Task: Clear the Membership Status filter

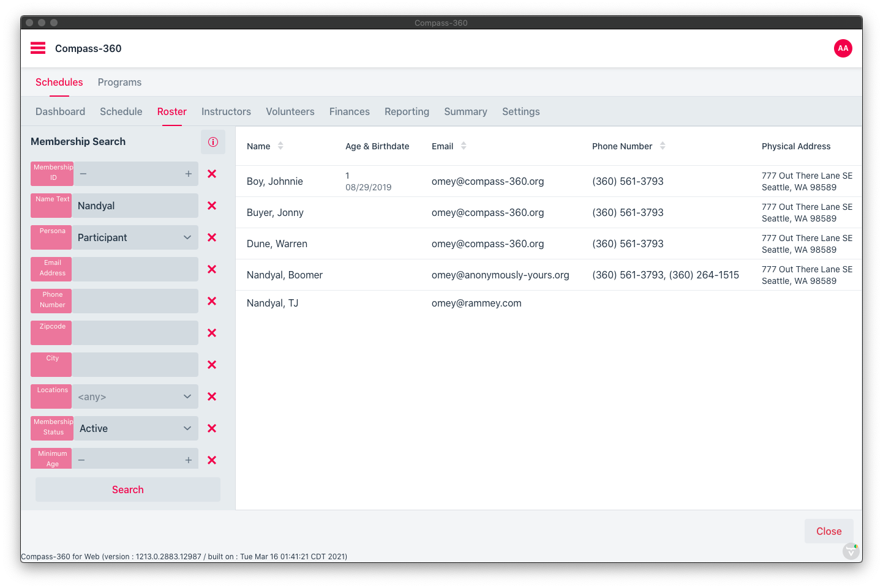Action: [212, 428]
